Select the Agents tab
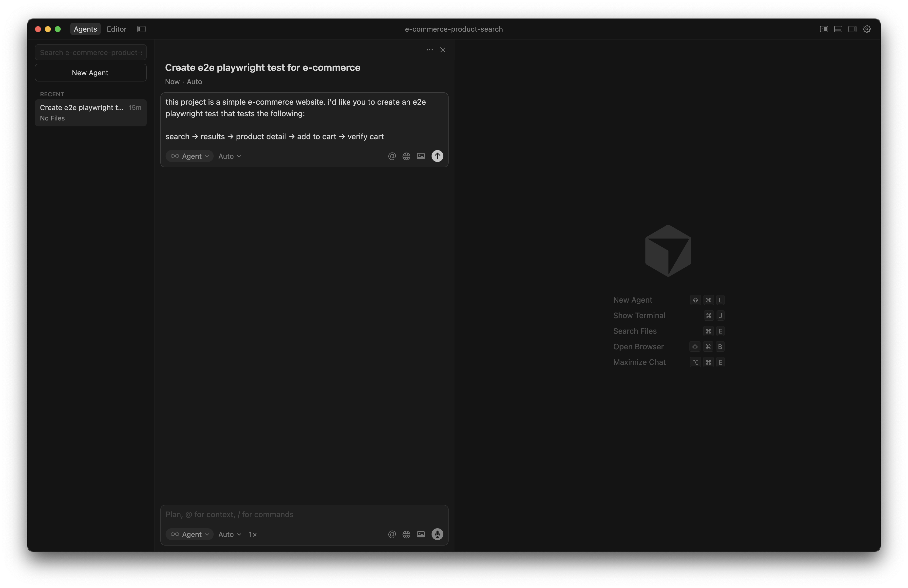The image size is (908, 588). pos(85,29)
